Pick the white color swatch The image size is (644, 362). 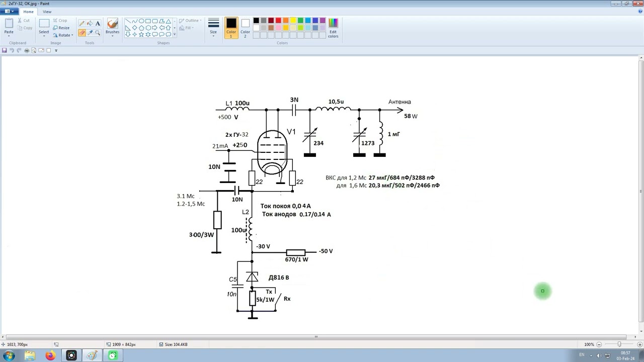[256, 28]
